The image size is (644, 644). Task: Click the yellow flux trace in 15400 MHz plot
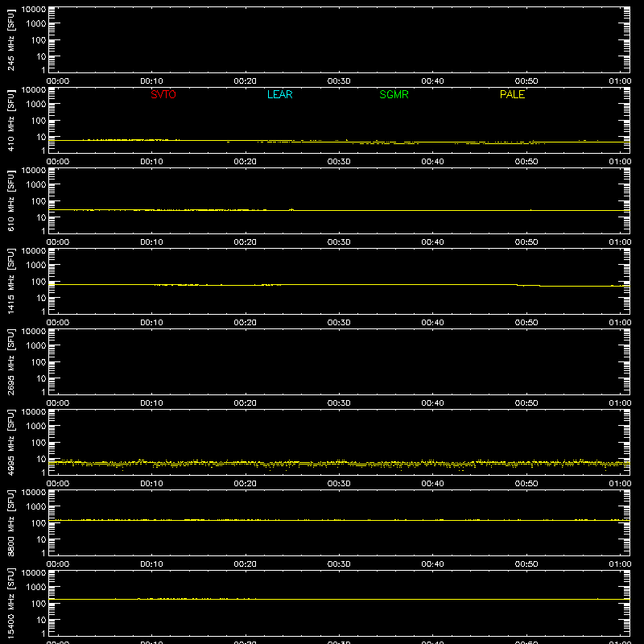click(x=339, y=599)
